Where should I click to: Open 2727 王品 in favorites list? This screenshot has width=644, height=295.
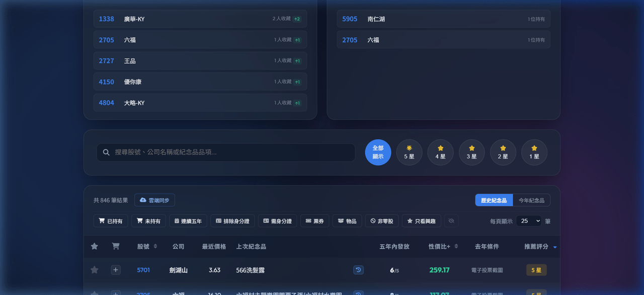[200, 60]
